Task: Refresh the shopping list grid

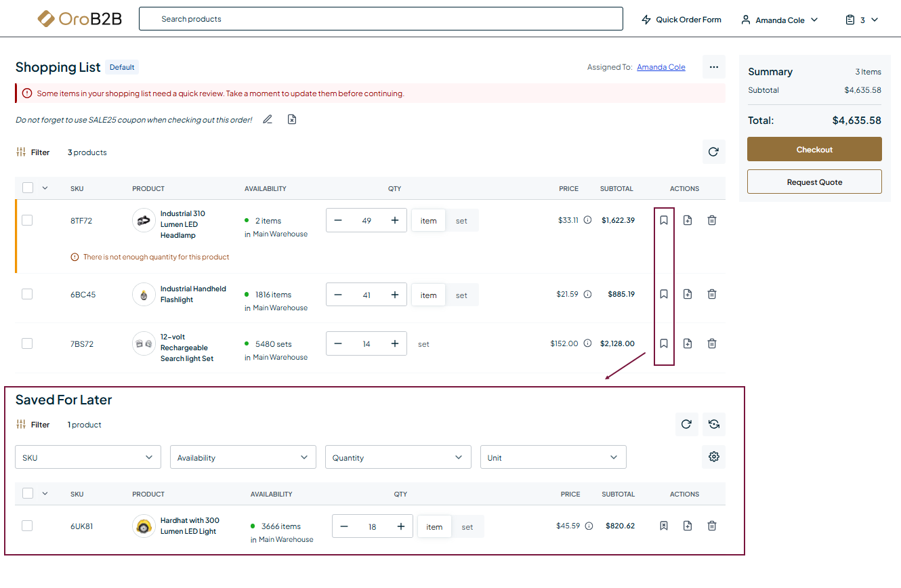Action: 713,152
